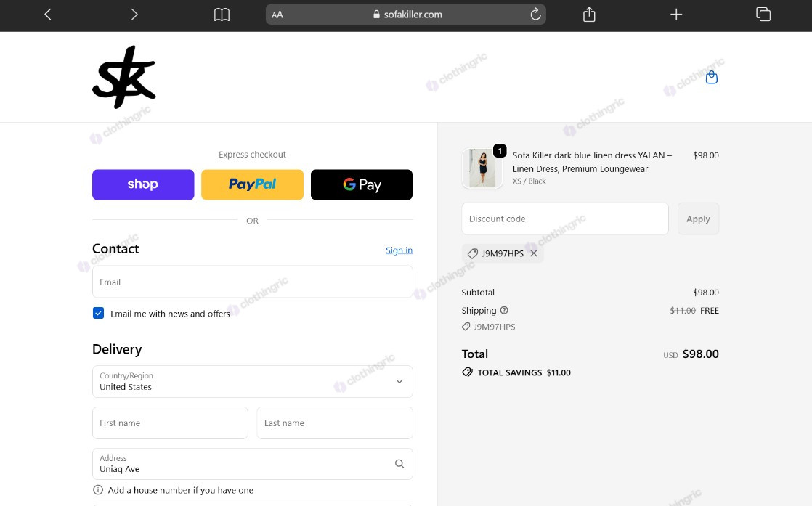Click the Discount code field

tap(565, 219)
